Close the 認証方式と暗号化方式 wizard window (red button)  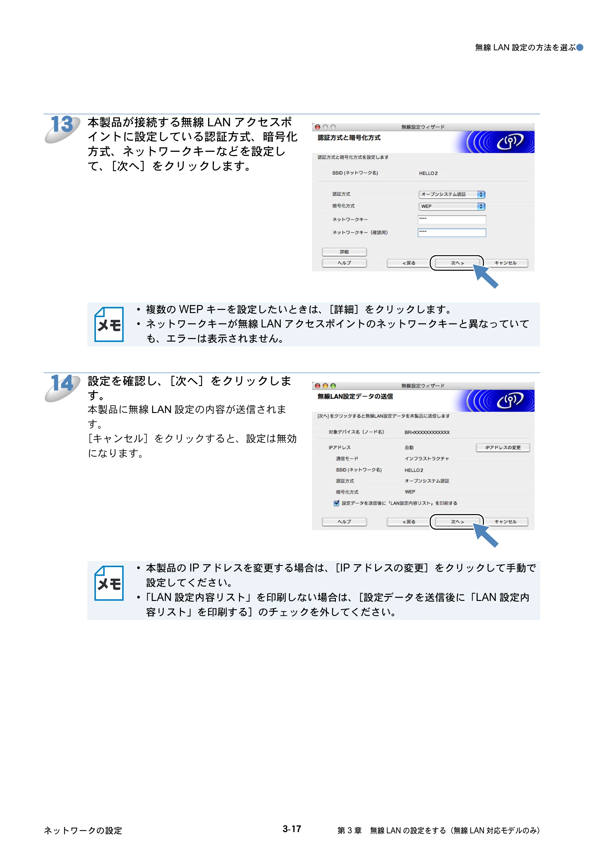318,128
